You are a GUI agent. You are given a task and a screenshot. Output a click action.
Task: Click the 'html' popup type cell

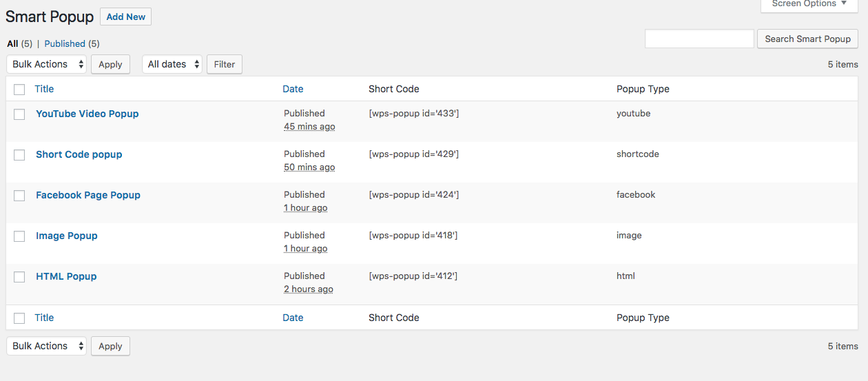click(x=626, y=276)
